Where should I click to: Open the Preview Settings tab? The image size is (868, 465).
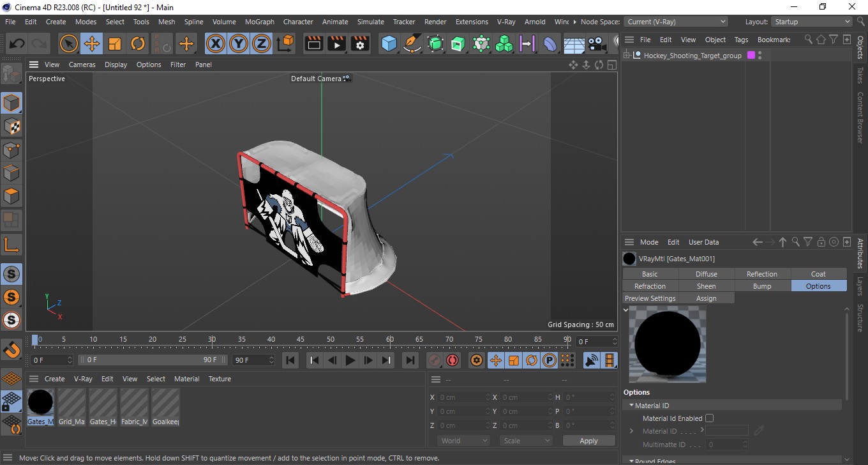pos(650,298)
